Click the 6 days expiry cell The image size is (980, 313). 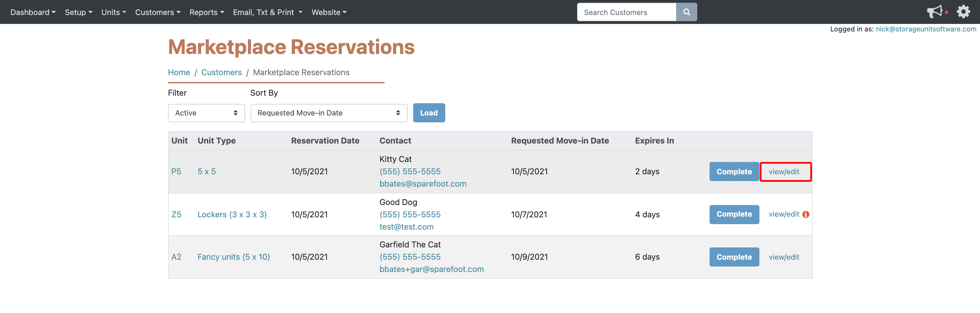[x=647, y=257]
